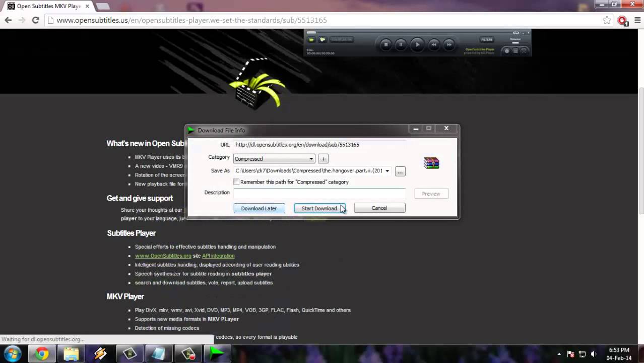The width and height of the screenshot is (644, 363).
Task: Adjust the Volume slider on the player
Action: click(x=516, y=43)
